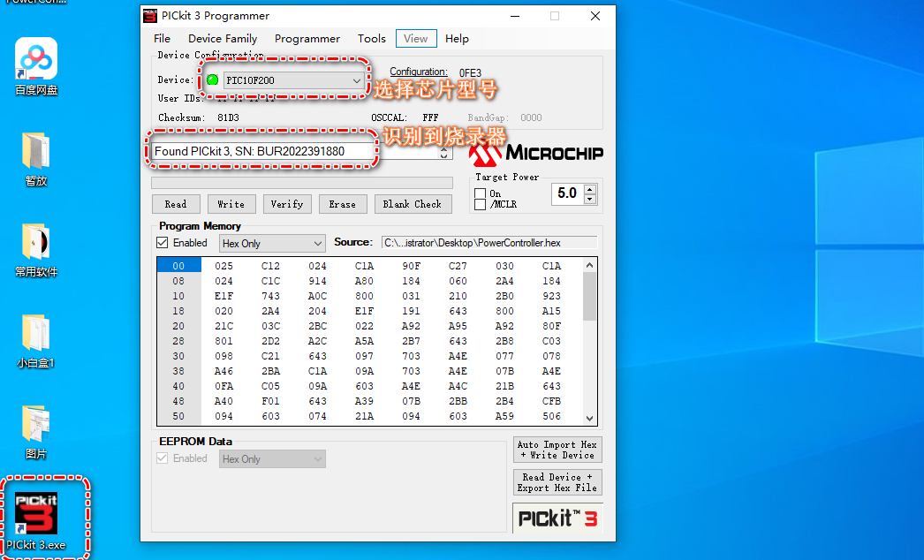Open the 百度网盘 desktop shortcut
Viewport: 924px width, 560px height.
point(36,66)
